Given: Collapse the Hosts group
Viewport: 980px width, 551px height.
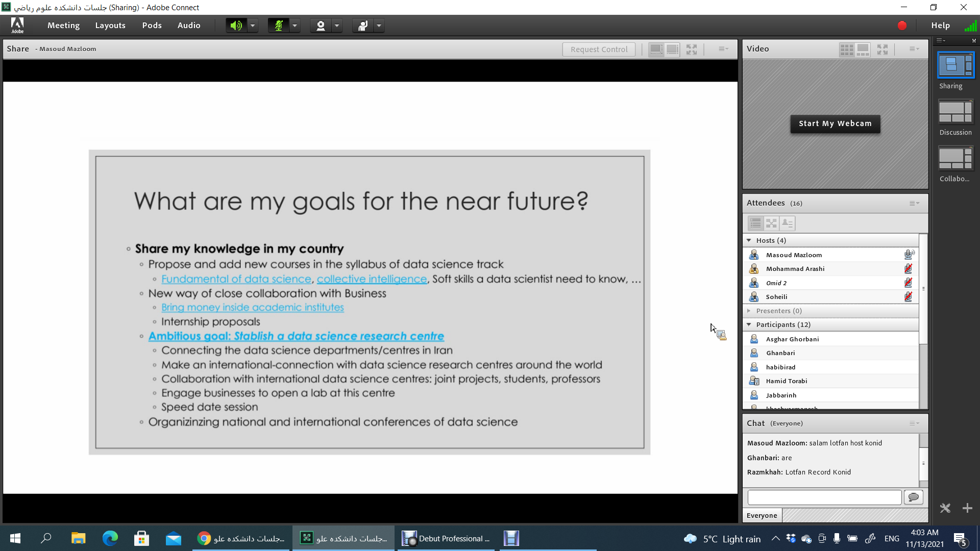Looking at the screenshot, I should pyautogui.click(x=749, y=240).
